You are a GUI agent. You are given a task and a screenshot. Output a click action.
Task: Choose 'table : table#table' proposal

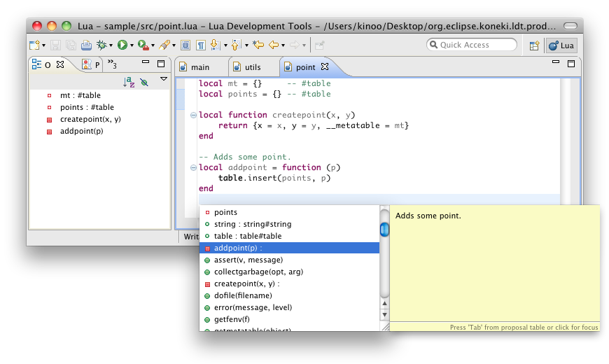(x=289, y=236)
